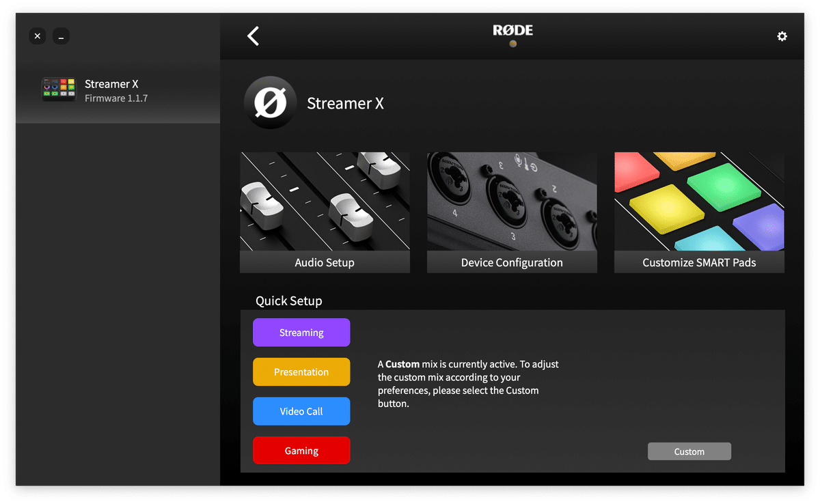Screen dimensions: 820x504
Task: Open the Customize SMART Pads tile
Action: click(699, 212)
